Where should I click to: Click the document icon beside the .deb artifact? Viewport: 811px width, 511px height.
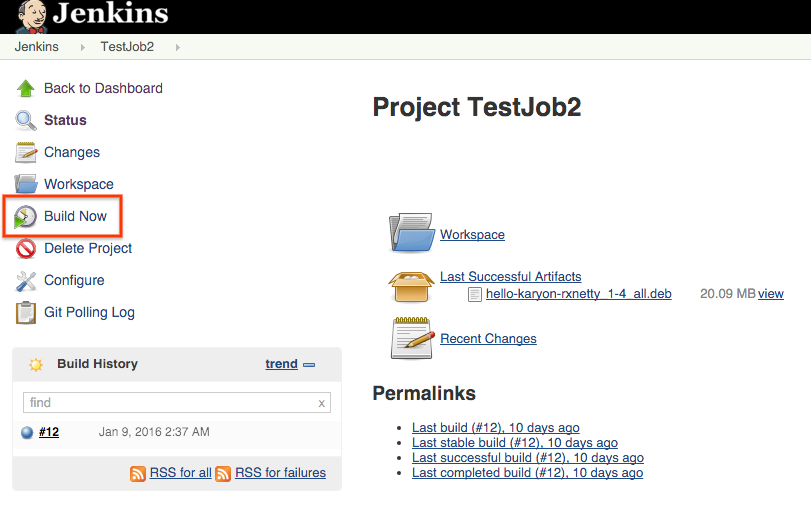tap(474, 294)
